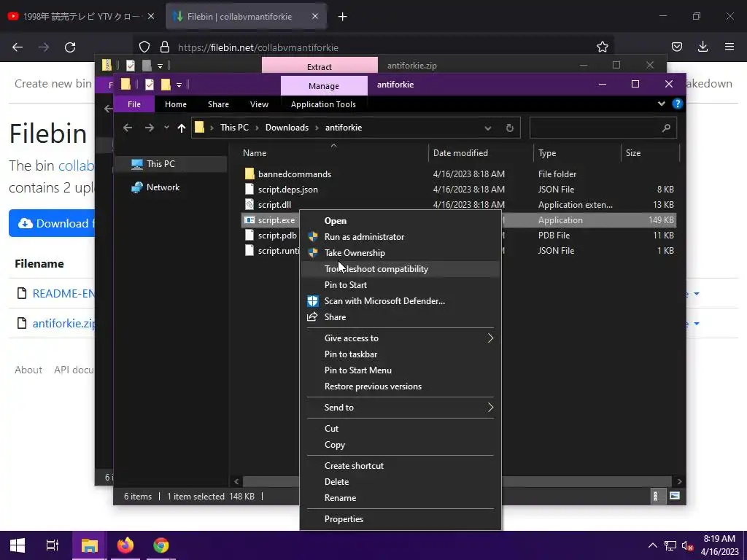Expand the address bar history dropdown

click(x=488, y=128)
